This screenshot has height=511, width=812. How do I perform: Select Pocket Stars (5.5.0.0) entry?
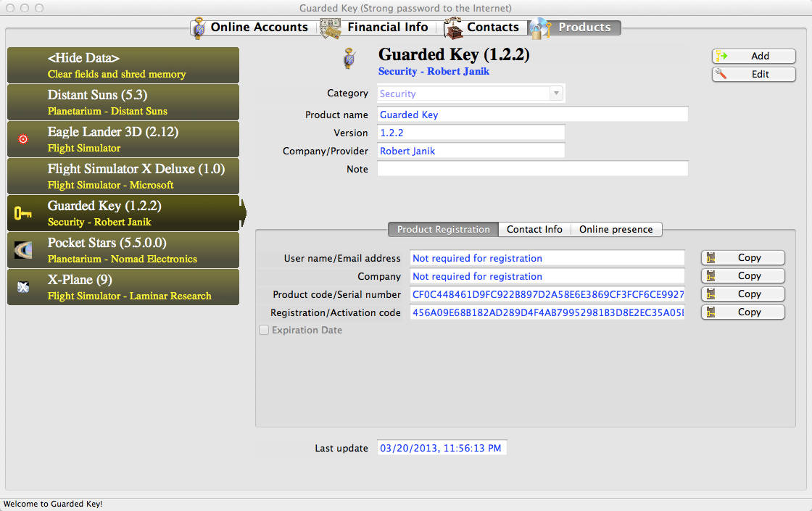click(x=123, y=250)
